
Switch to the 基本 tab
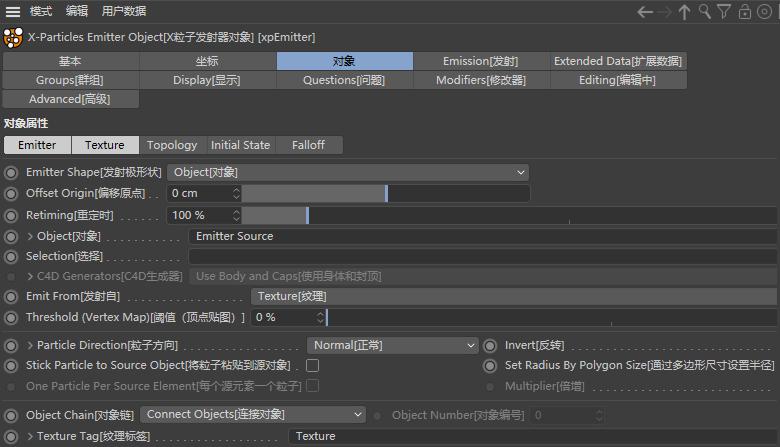[71, 61]
